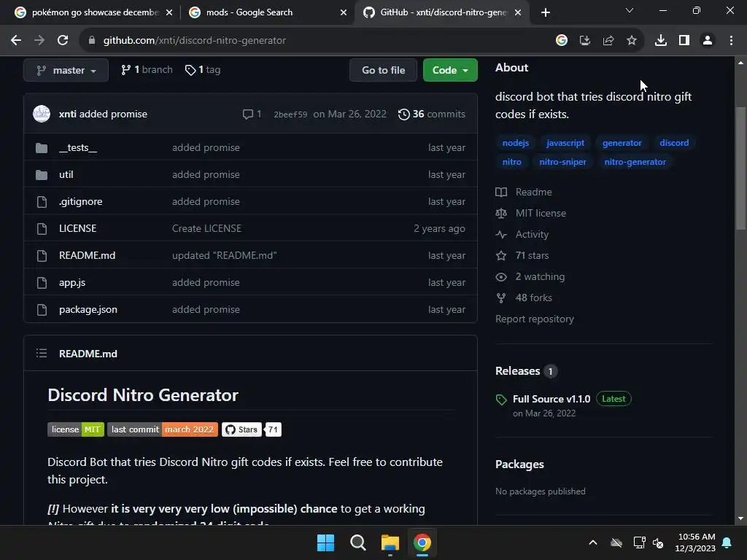Select the discord topic tag
This screenshot has width=747, height=560.
point(674,143)
